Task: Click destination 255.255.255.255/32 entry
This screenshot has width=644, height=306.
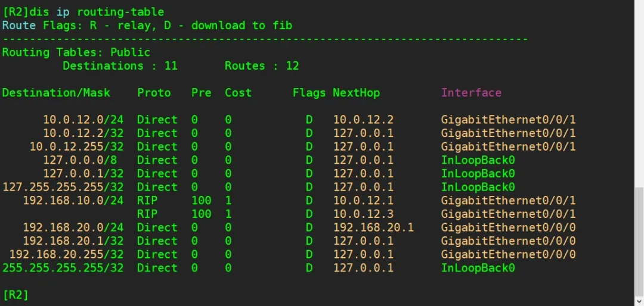Action: click(63, 268)
